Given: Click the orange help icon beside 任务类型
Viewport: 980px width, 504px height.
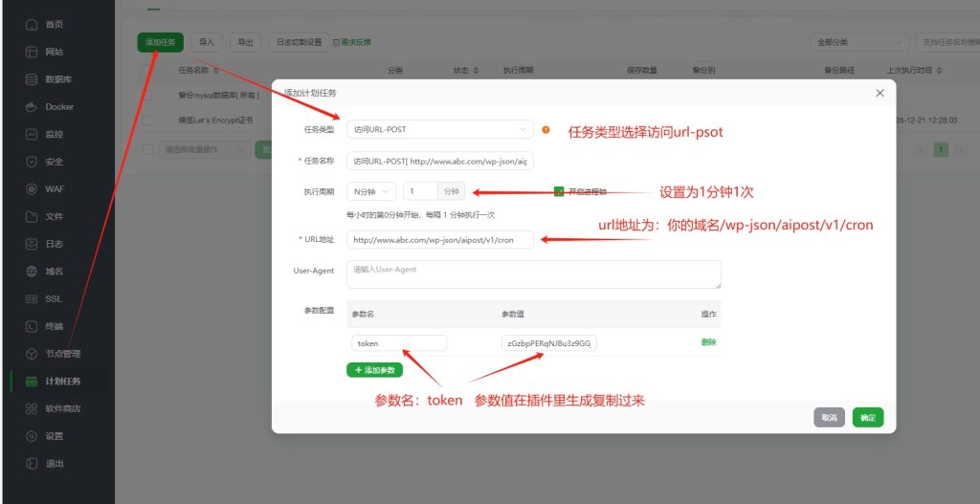Looking at the screenshot, I should coord(546,129).
